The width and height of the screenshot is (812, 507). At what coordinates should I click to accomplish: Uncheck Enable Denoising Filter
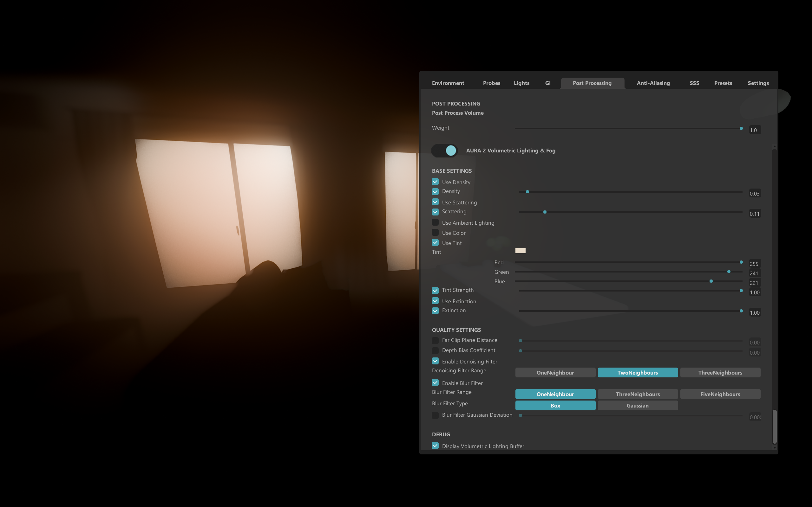(x=435, y=361)
